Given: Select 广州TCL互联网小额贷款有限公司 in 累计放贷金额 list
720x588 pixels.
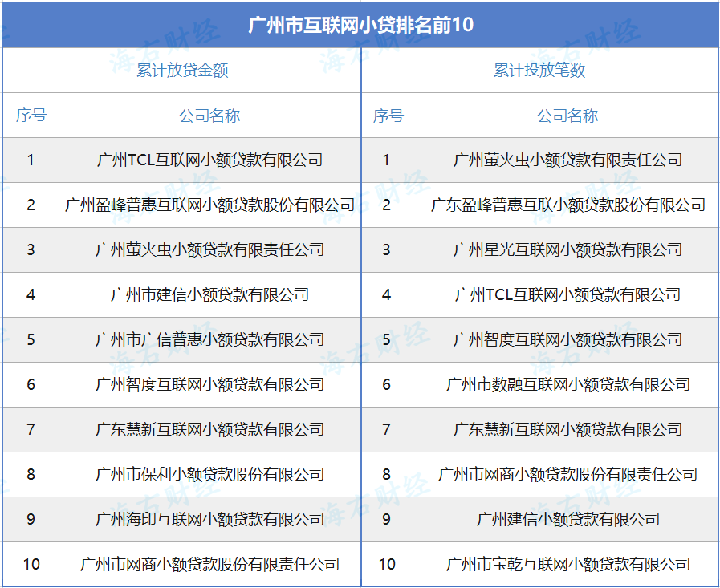Looking at the screenshot, I should coord(209,160).
